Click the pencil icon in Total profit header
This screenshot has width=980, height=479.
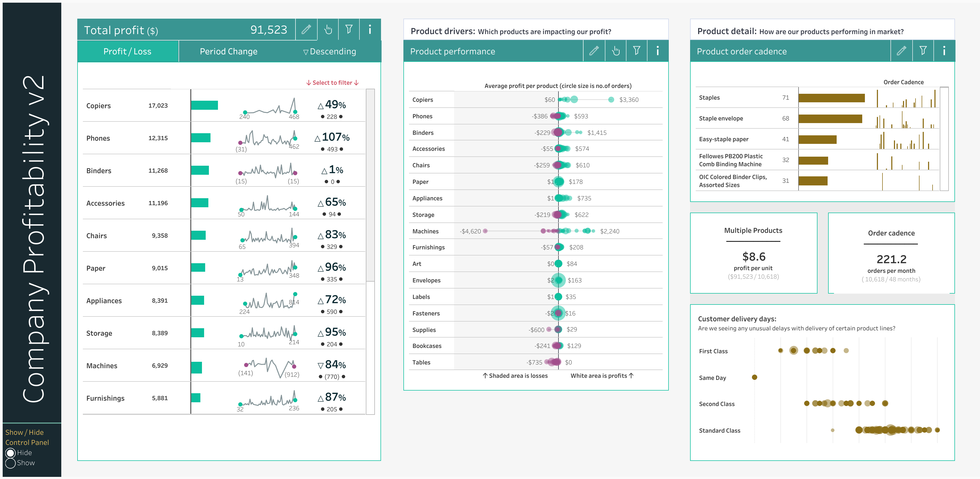click(306, 29)
